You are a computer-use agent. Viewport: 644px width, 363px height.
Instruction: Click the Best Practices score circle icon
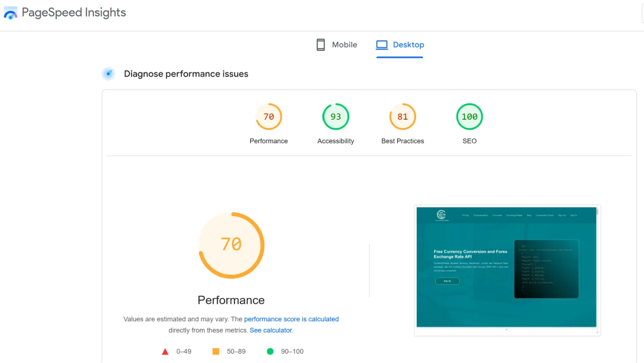(402, 116)
